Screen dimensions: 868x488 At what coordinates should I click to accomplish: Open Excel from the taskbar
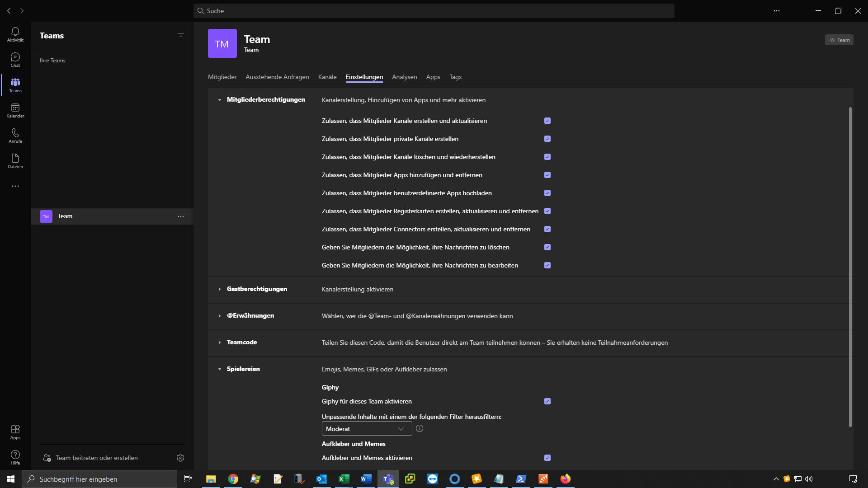pos(344,479)
